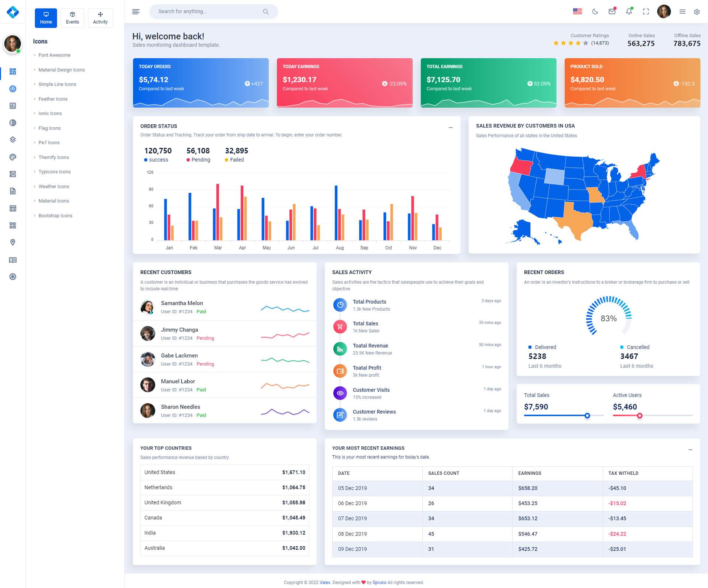Click the map pin sidebar icon

(x=13, y=242)
